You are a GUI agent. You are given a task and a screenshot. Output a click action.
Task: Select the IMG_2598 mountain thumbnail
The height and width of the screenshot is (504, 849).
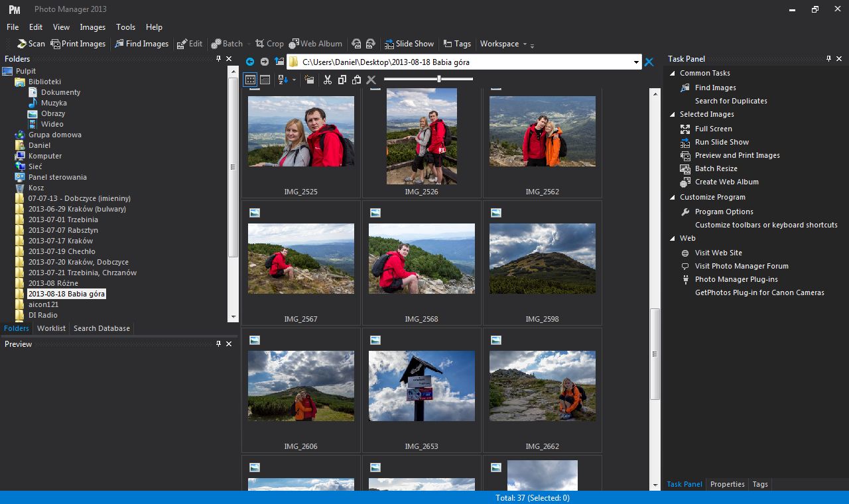point(542,259)
